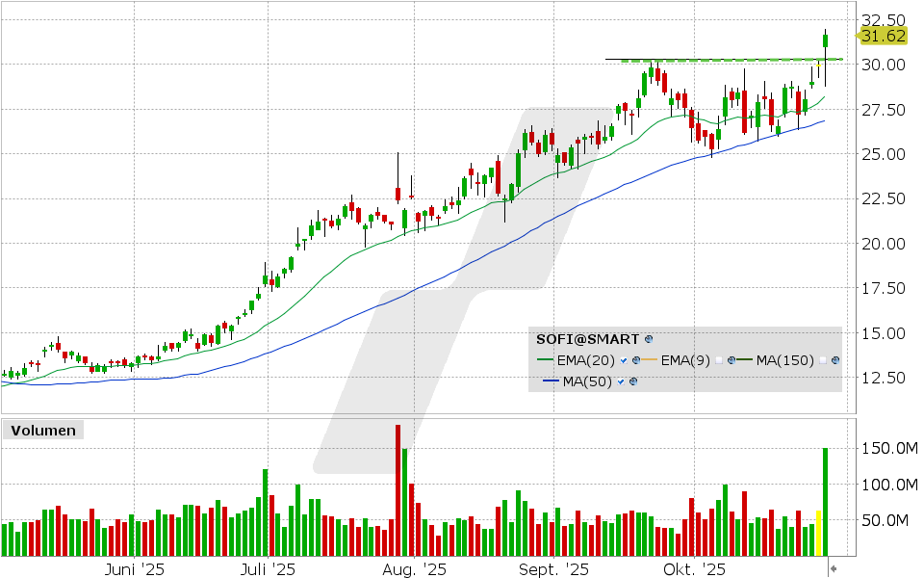Enable the MA(150) indicator checkbox
Screen dimensions: 924x578
point(822,360)
